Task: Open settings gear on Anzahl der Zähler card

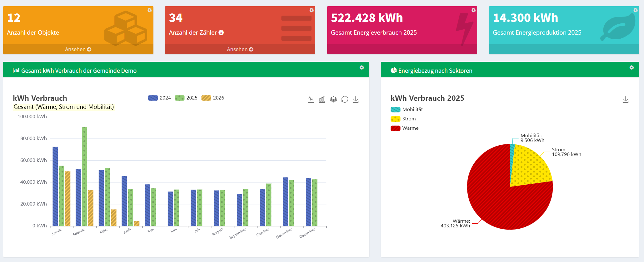Action: click(312, 10)
